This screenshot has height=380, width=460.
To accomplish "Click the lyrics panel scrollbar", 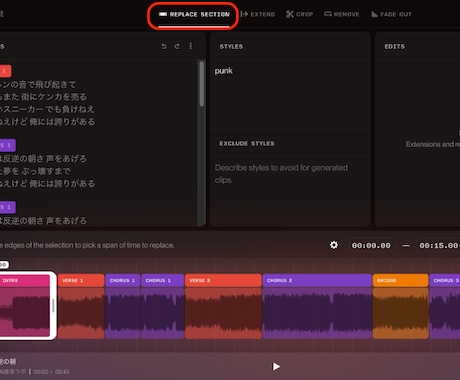I will click(202, 84).
